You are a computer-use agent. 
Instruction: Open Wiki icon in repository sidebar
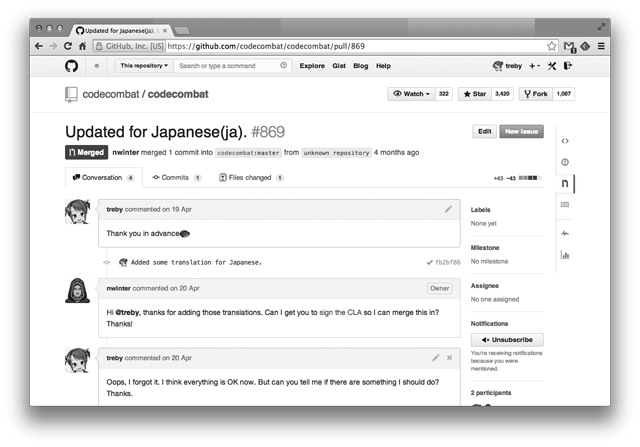click(565, 205)
